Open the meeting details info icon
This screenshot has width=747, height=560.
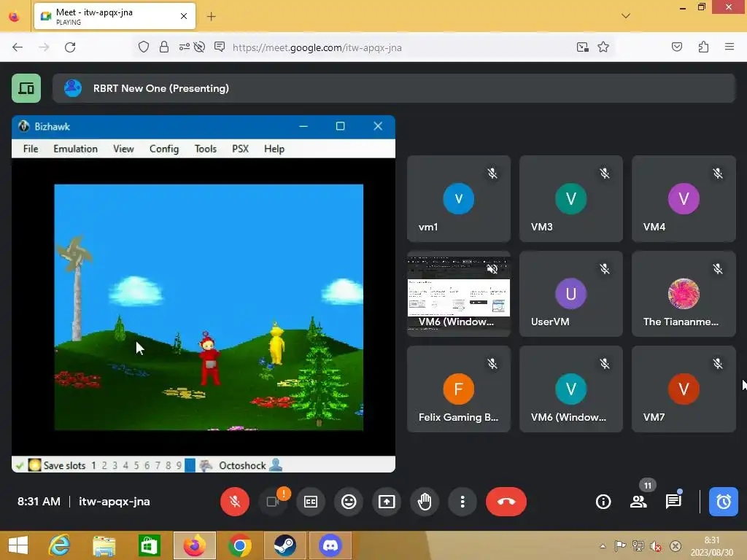pyautogui.click(x=603, y=502)
